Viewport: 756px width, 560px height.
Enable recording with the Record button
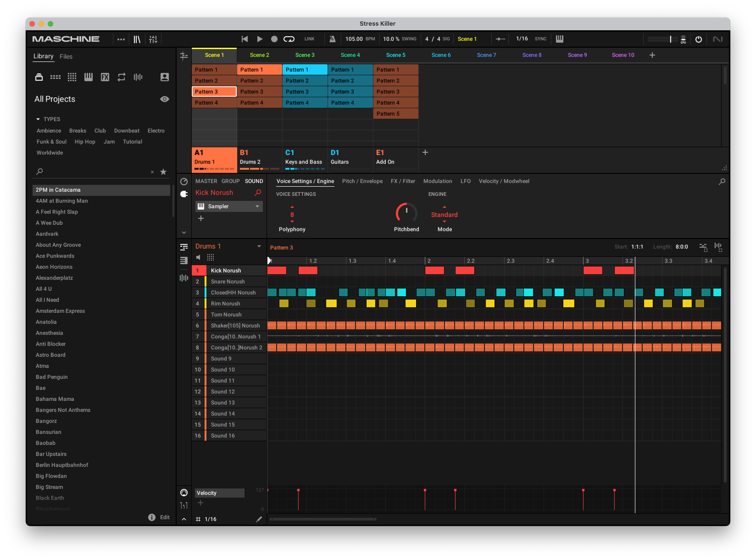(274, 39)
